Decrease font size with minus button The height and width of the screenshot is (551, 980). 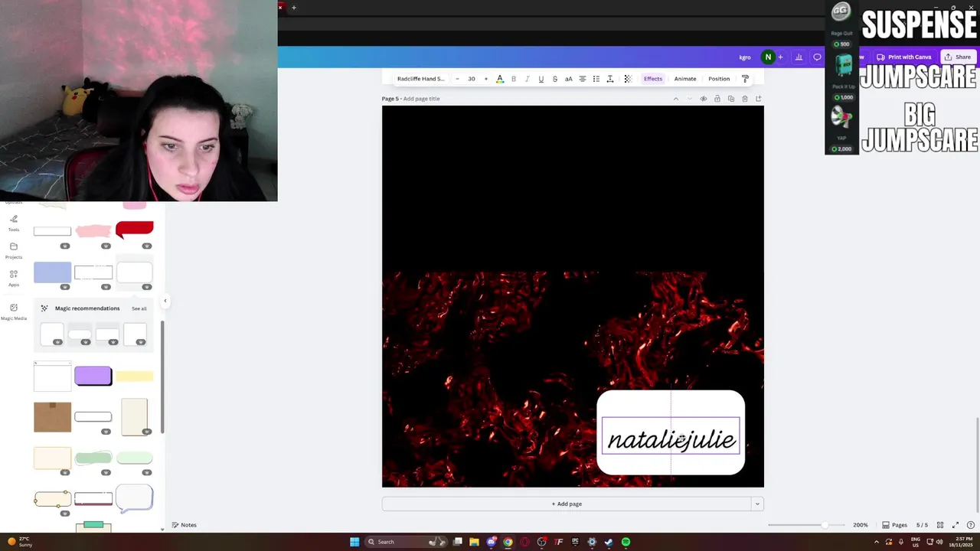point(457,79)
